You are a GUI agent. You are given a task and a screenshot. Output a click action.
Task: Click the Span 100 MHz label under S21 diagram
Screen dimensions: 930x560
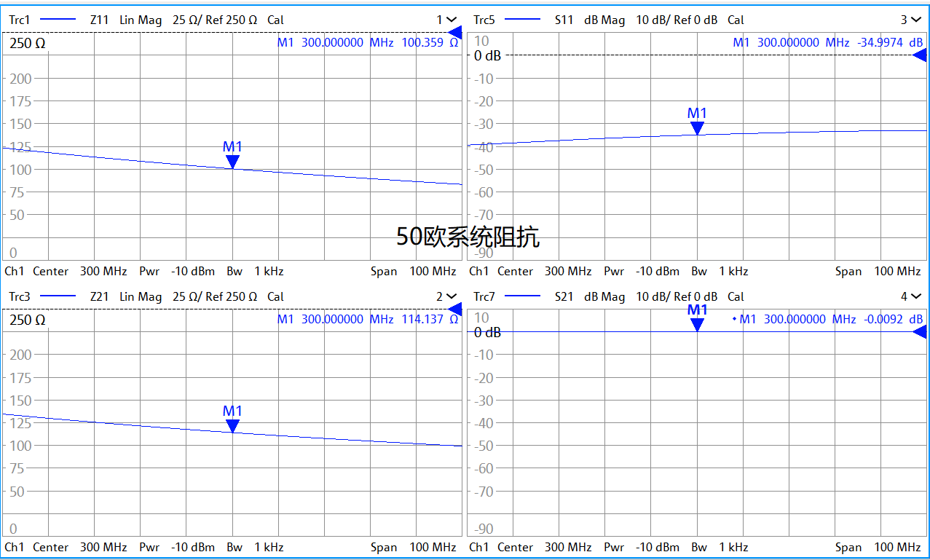pos(878,548)
